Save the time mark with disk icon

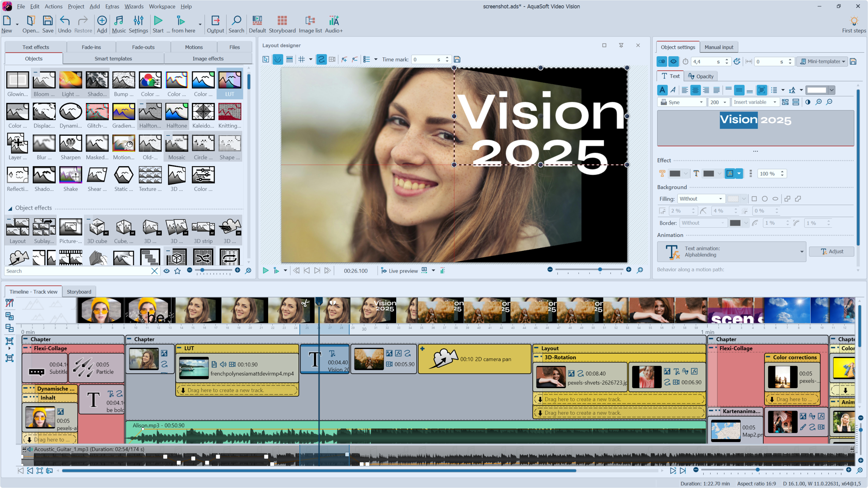pos(457,59)
